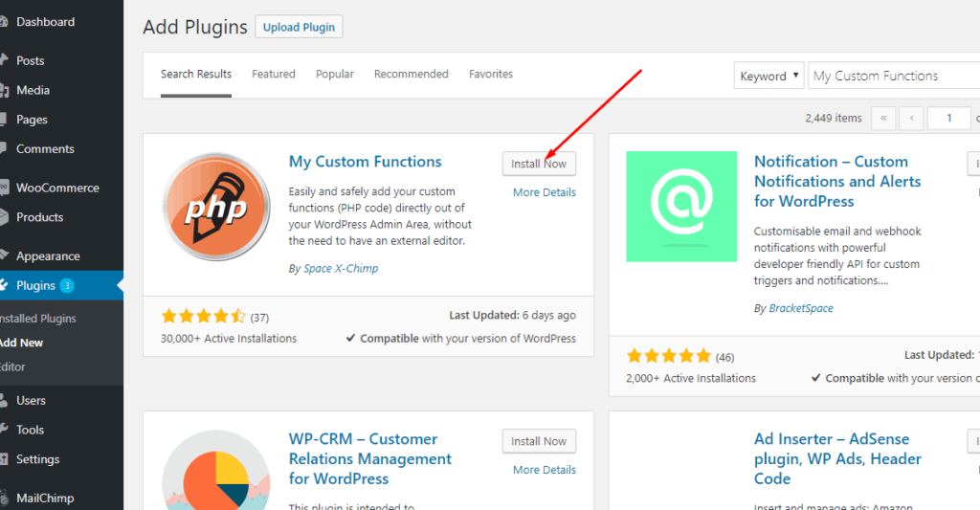Switch to the Recommended tab
This screenshot has height=510, width=980.
[x=411, y=74]
